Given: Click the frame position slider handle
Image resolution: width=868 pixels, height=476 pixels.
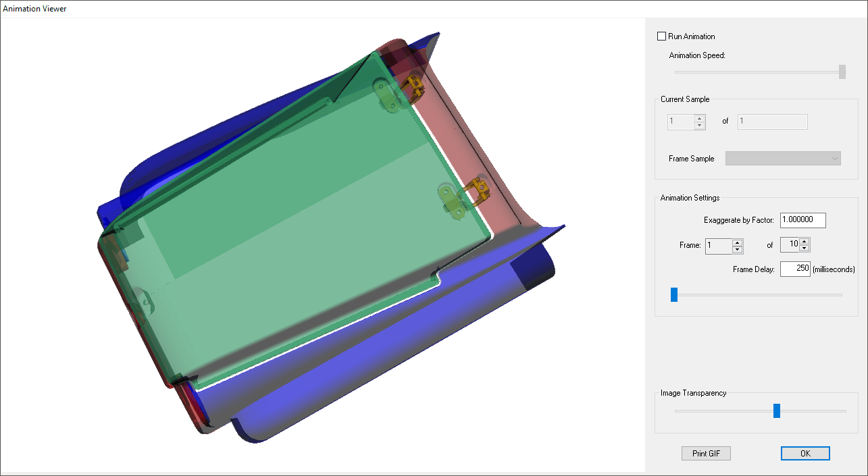Looking at the screenshot, I should tap(673, 294).
